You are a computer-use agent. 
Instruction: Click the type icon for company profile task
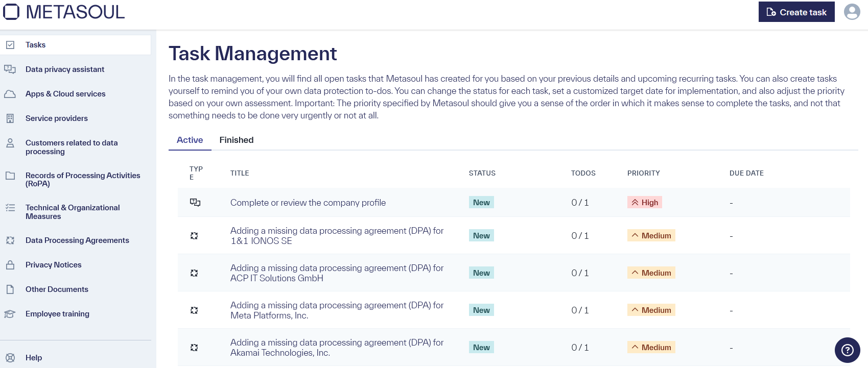195,203
